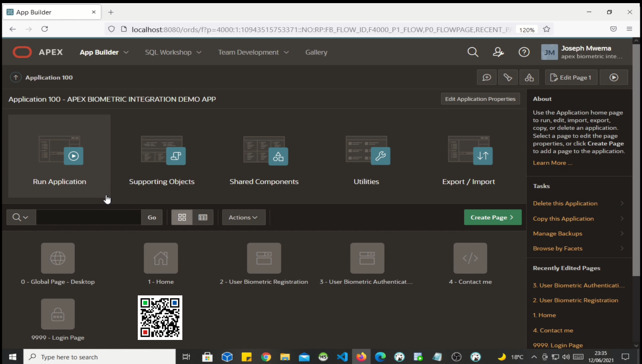Viewport: 642px width, 364px height.
Task: Open the APEX help icon
Action: [524, 52]
